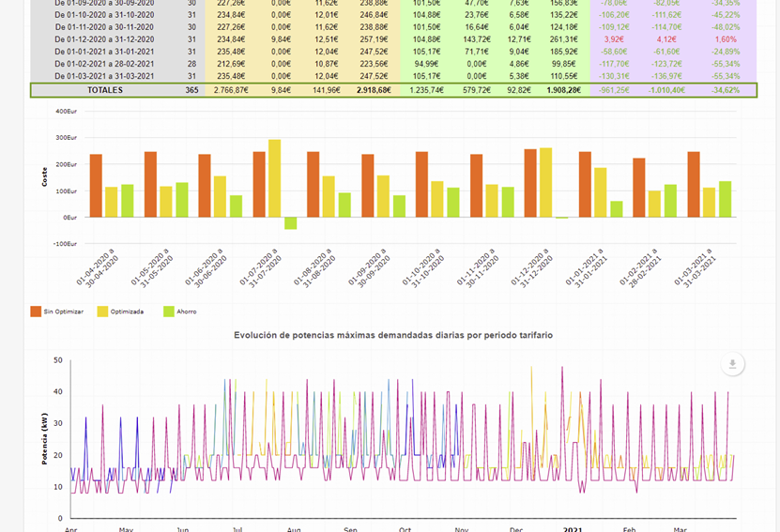Click red value 3,92€ in December row

[614, 39]
